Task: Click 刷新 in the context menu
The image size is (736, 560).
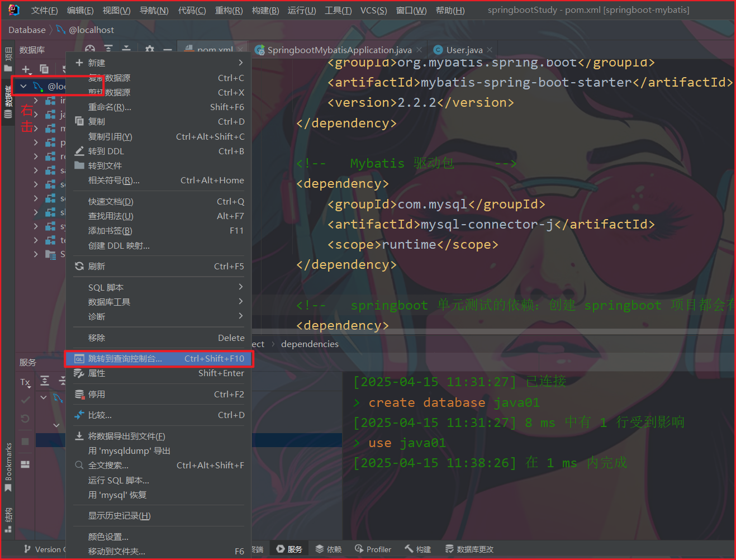Action: (x=159, y=267)
